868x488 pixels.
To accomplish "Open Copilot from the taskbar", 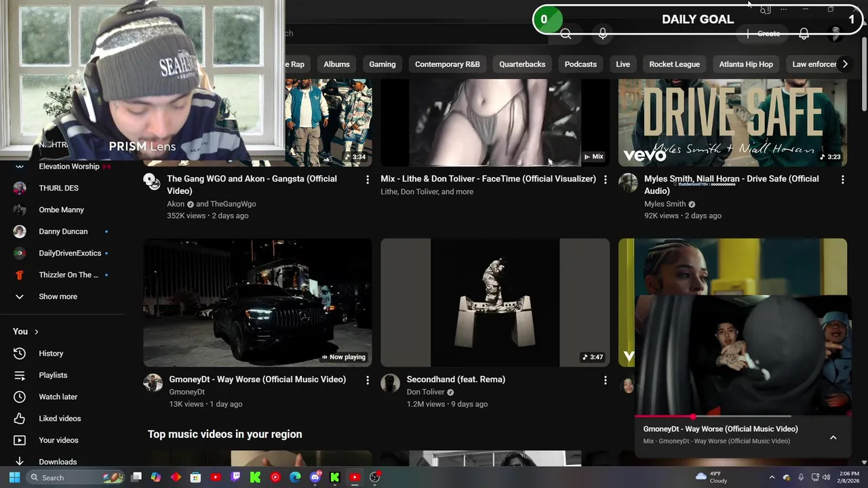I will point(156,477).
